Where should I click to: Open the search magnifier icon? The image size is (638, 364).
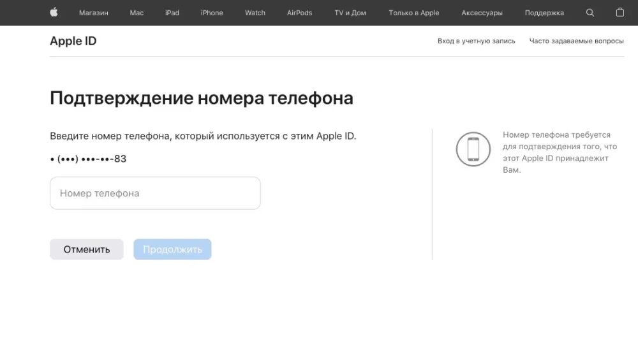click(590, 13)
